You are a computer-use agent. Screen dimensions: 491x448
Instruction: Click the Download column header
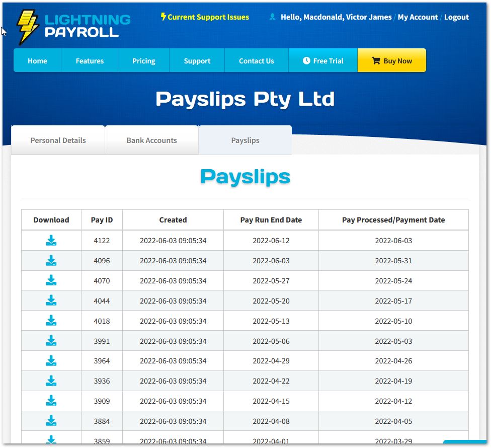tap(51, 220)
